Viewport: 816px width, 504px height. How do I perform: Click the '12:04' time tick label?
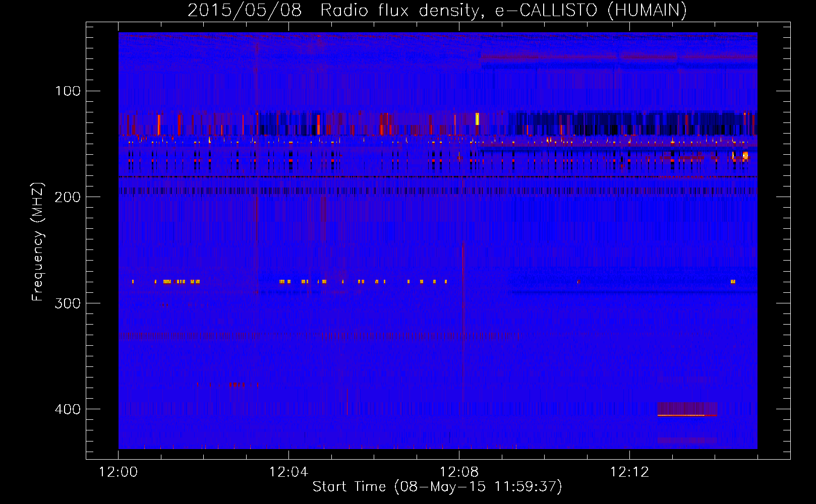[288, 472]
